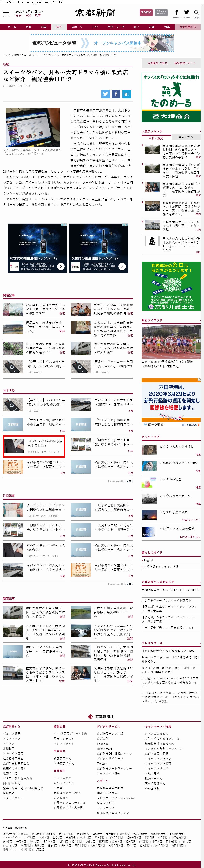Select the 特集 navigation tab
Image resolution: width=204 pixels, height=868 pixels.
[167, 27]
